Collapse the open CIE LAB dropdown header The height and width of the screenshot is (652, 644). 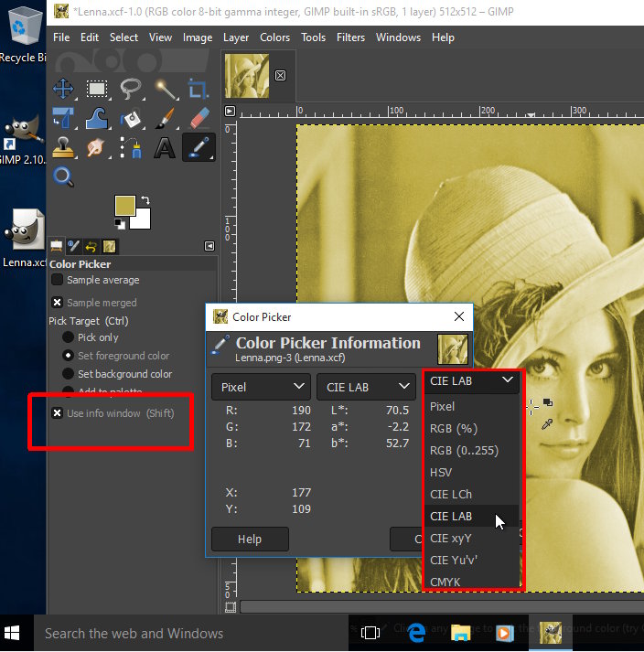471,381
